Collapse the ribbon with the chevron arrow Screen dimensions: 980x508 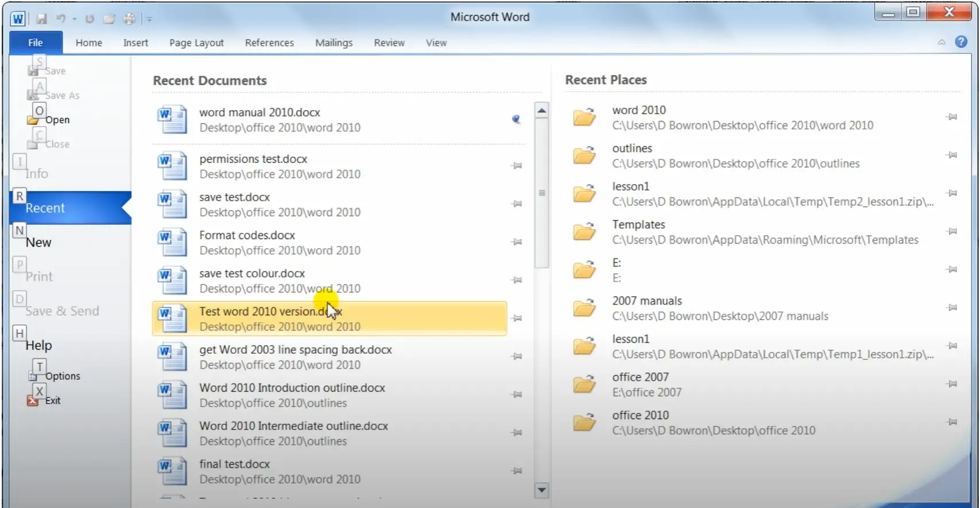942,42
